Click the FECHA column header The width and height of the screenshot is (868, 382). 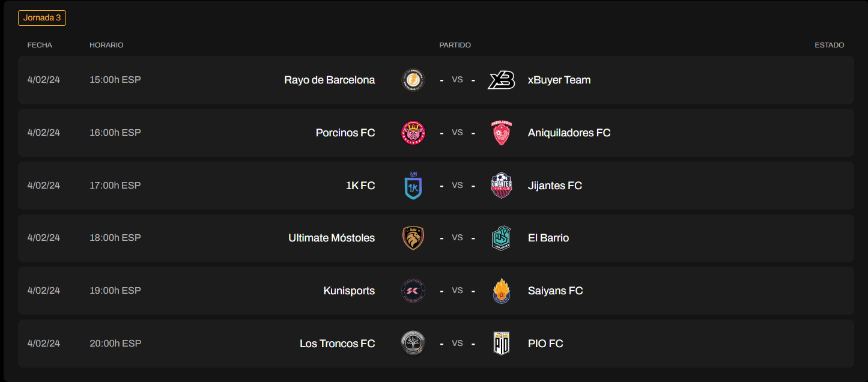click(x=40, y=44)
